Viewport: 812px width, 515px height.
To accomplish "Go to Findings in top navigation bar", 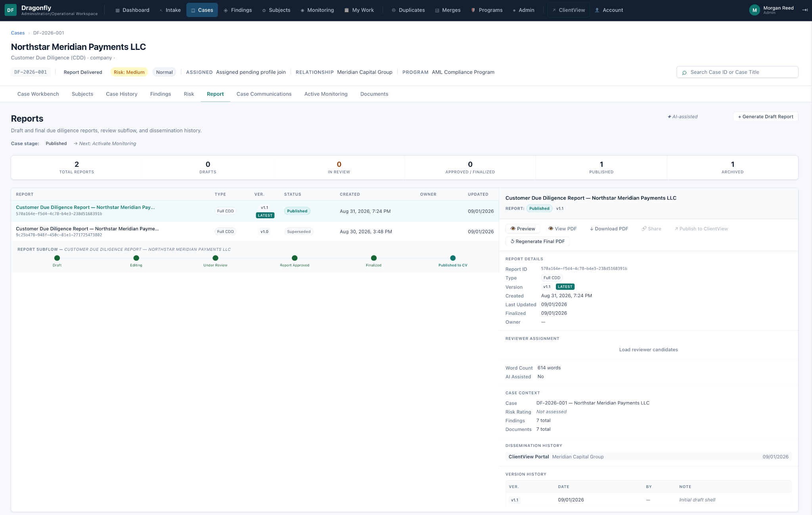I will pyautogui.click(x=237, y=10).
